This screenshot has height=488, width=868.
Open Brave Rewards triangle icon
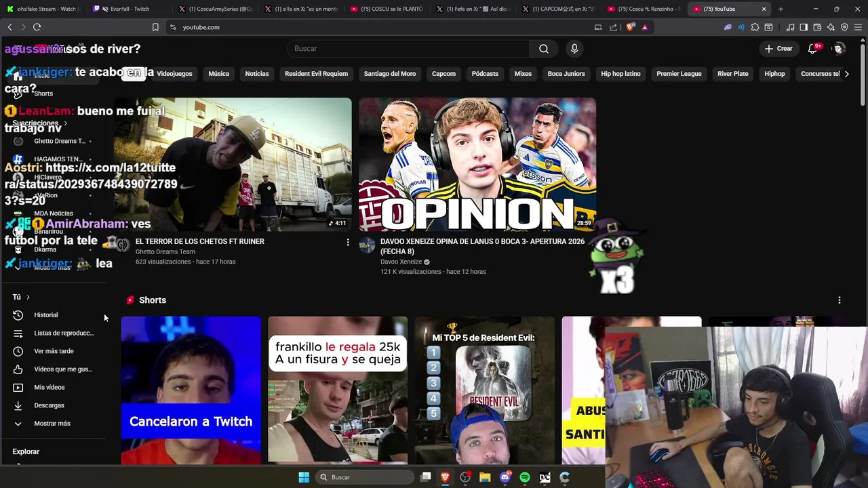[x=644, y=27]
